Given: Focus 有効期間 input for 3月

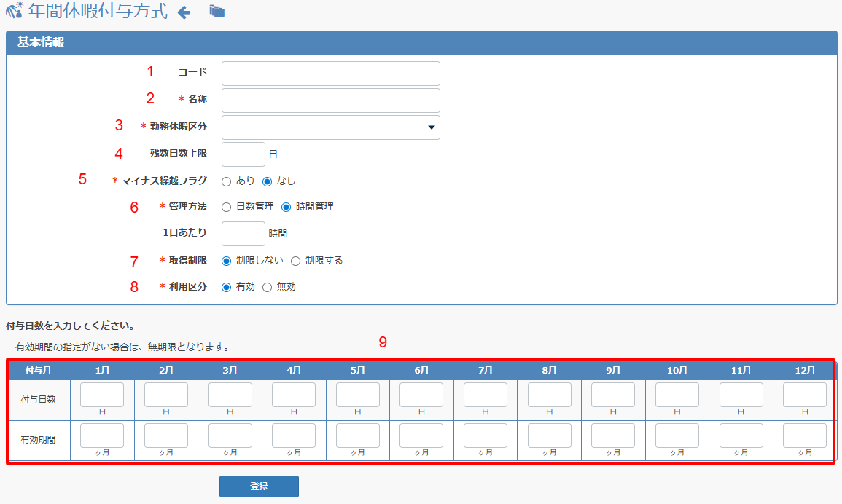Looking at the screenshot, I should (x=230, y=436).
